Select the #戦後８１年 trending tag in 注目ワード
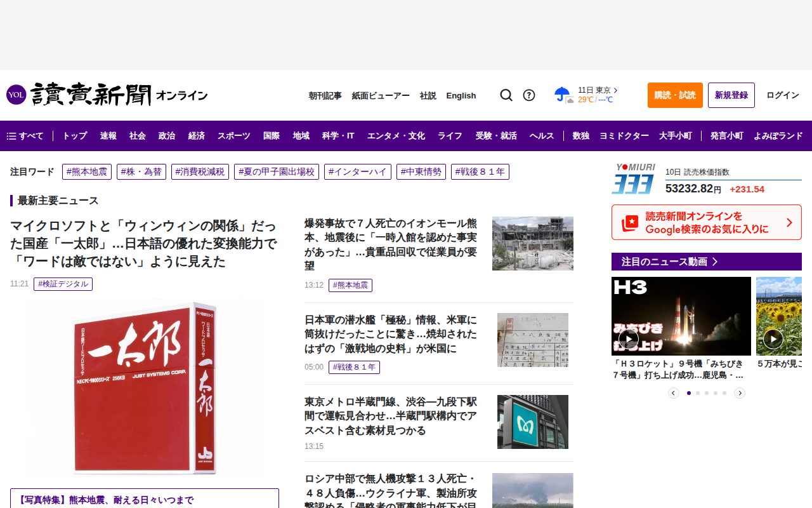812x508 pixels. coord(480,172)
